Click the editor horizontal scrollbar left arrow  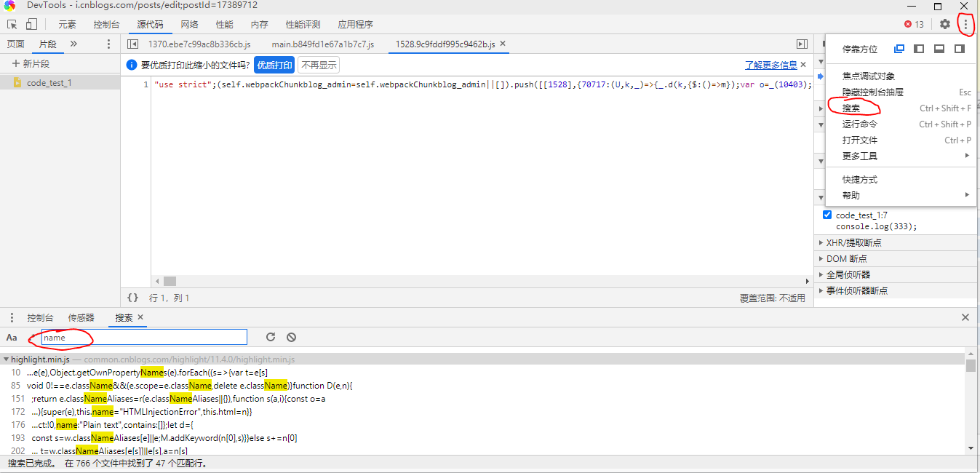click(x=156, y=281)
